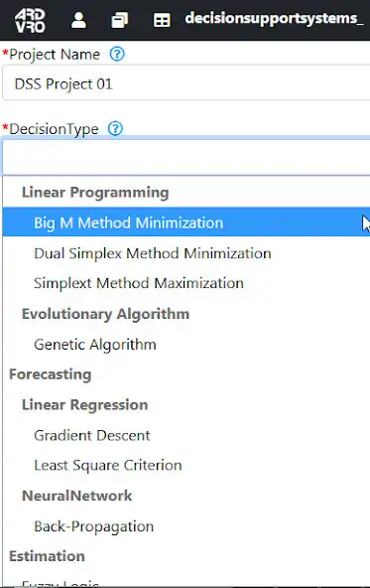Screen dimensions: 370x588
Task: Edit the Project Name input field
Action: 186,82
